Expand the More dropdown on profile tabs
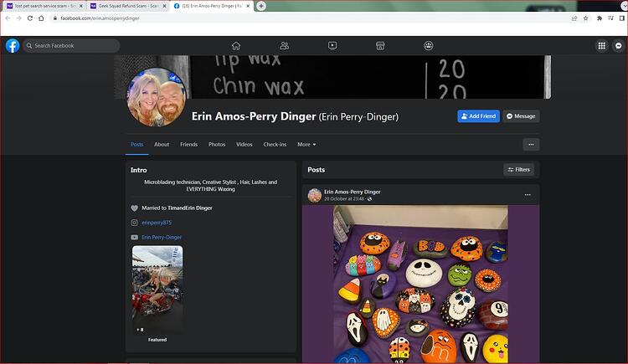Screen dimensions: 628x364 pos(306,145)
